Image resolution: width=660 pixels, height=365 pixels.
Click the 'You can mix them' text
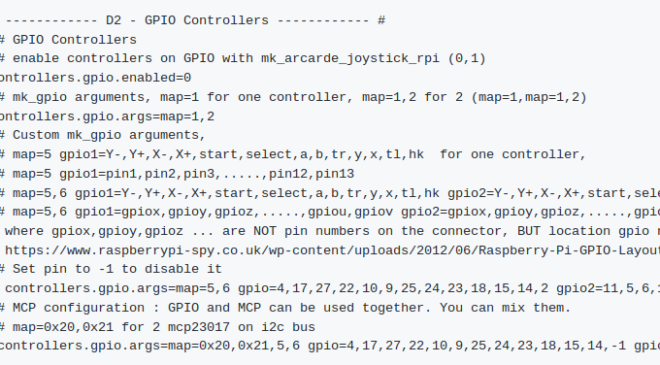coord(506,308)
